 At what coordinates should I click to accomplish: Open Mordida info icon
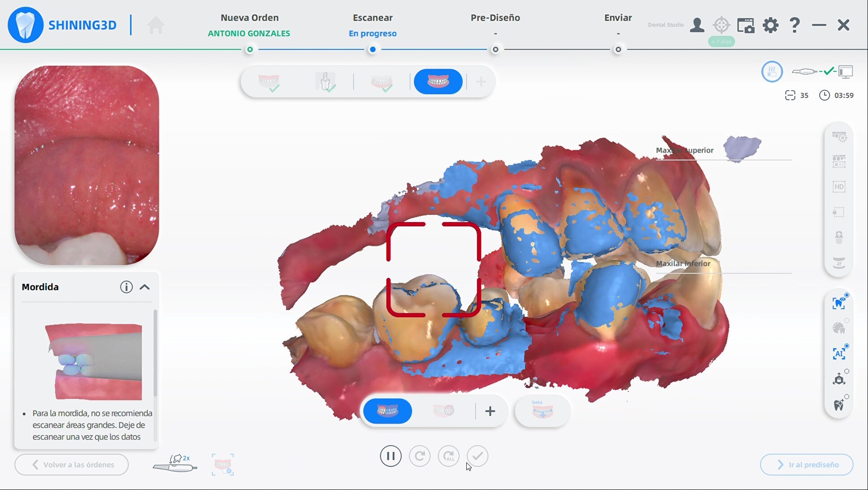pos(126,287)
